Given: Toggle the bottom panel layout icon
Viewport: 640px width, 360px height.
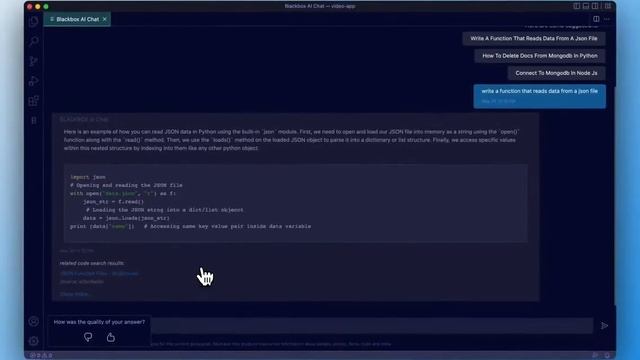Looking at the screenshot, I should (586, 6).
